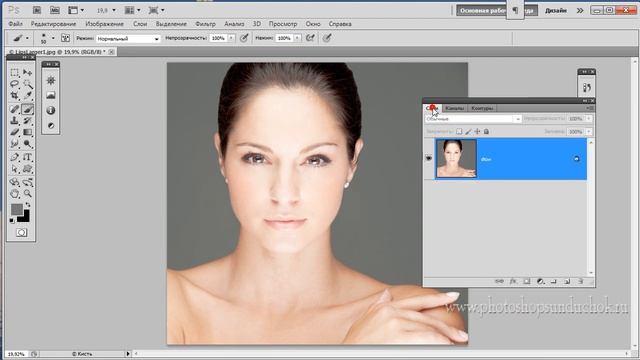Select the Lasso tool

[x=15, y=84]
